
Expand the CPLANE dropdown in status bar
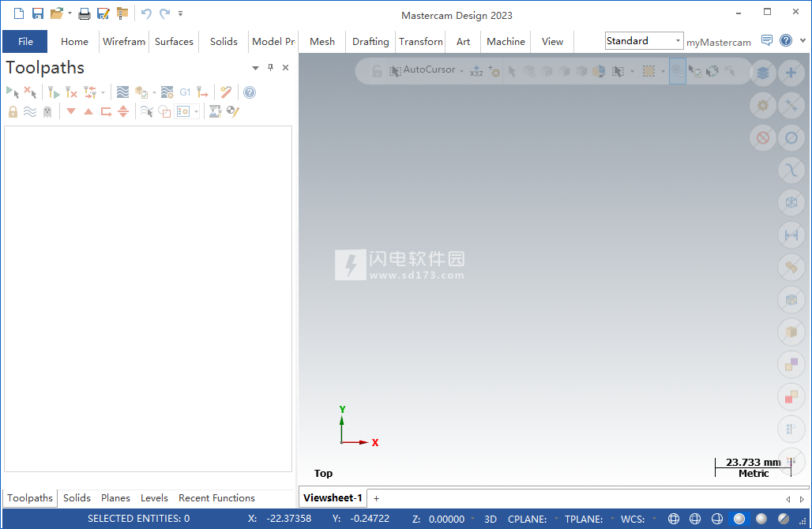click(x=556, y=519)
